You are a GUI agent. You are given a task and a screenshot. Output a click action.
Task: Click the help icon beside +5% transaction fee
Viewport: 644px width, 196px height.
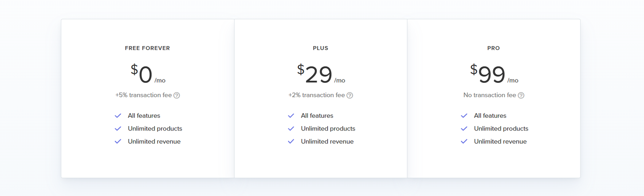pos(177,96)
